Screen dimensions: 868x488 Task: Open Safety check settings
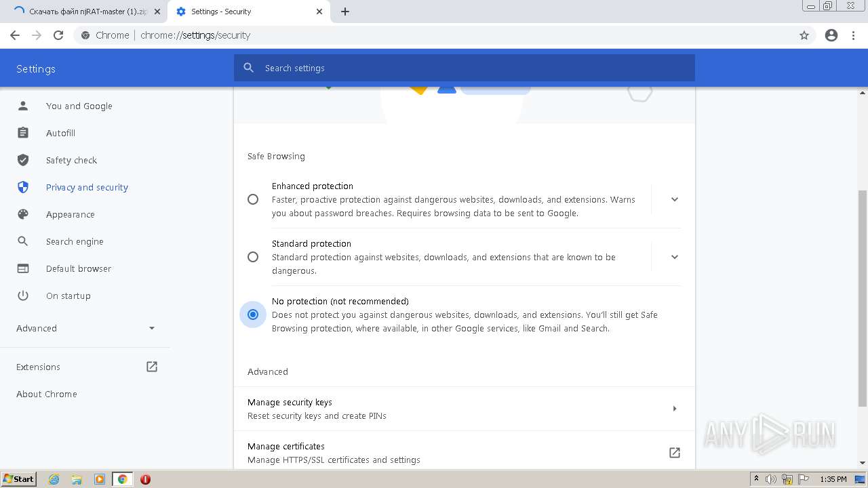71,160
